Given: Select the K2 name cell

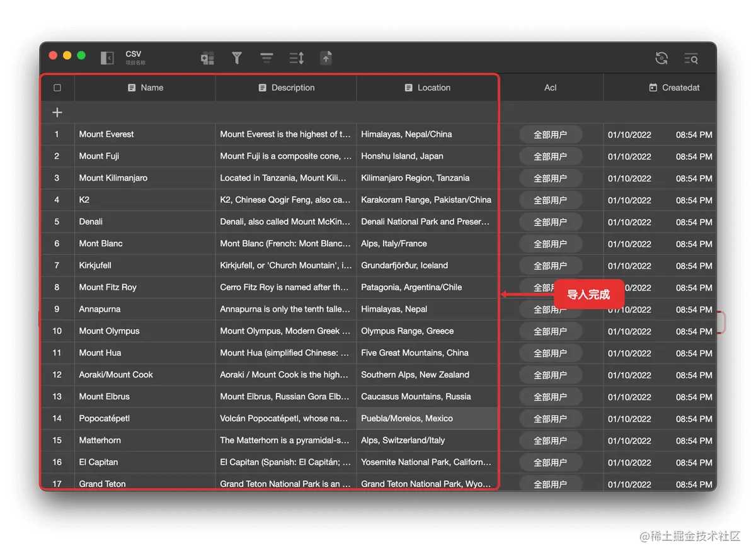Looking at the screenshot, I should tap(145, 200).
